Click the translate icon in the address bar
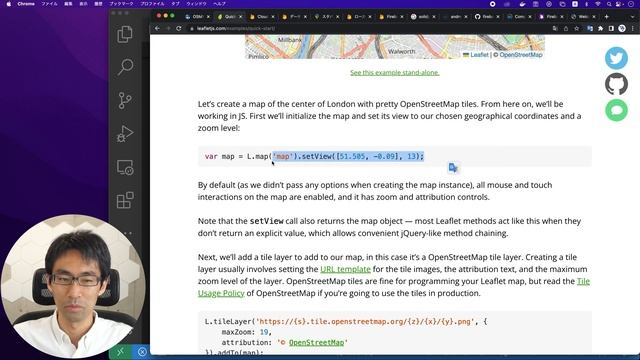 555,29
